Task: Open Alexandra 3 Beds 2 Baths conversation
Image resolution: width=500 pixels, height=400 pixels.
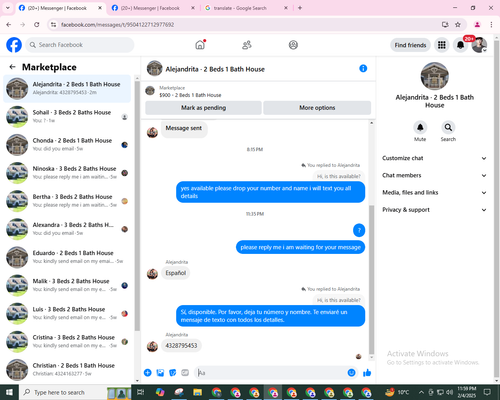Action: coord(67,229)
